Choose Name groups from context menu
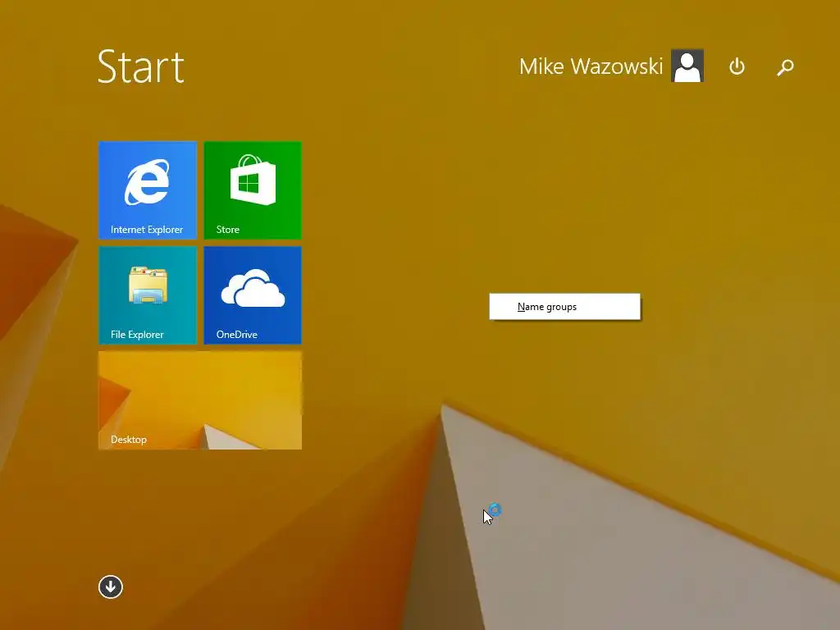840x630 pixels. pos(564,307)
